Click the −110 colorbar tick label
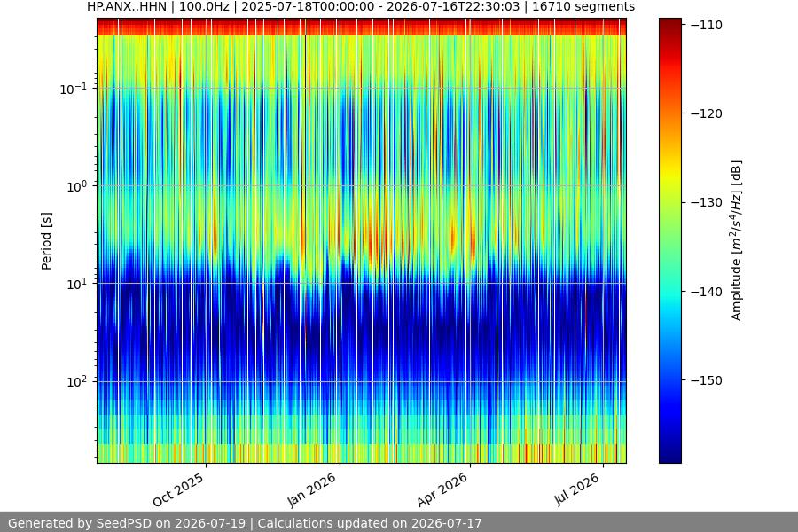This screenshot has width=798, height=532. click(707, 25)
